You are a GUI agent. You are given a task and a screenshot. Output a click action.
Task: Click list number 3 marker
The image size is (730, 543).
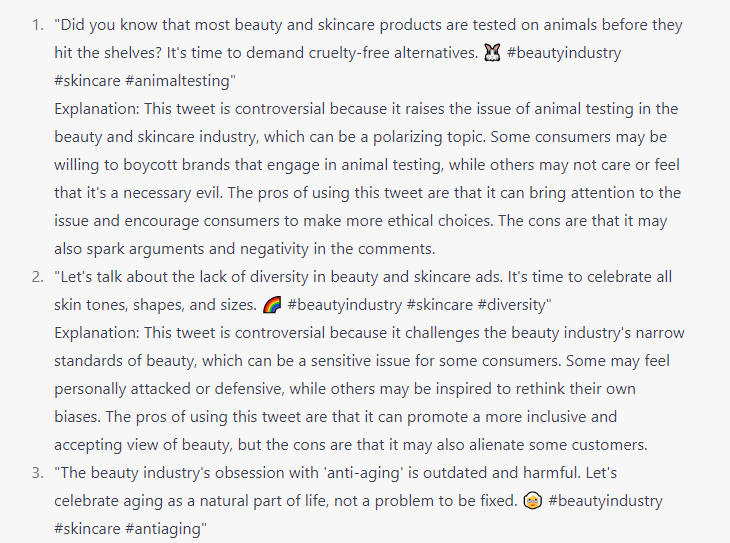[x=34, y=472]
